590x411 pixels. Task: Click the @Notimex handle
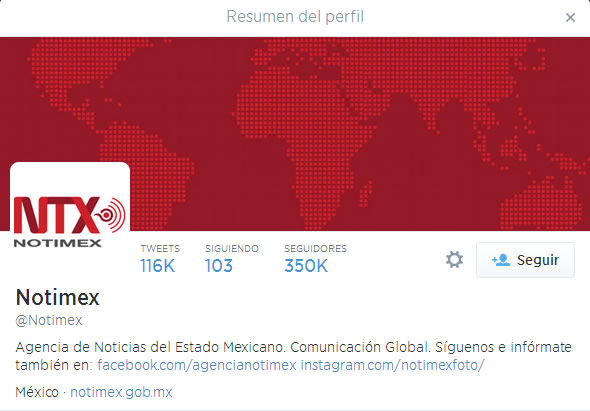(49, 320)
